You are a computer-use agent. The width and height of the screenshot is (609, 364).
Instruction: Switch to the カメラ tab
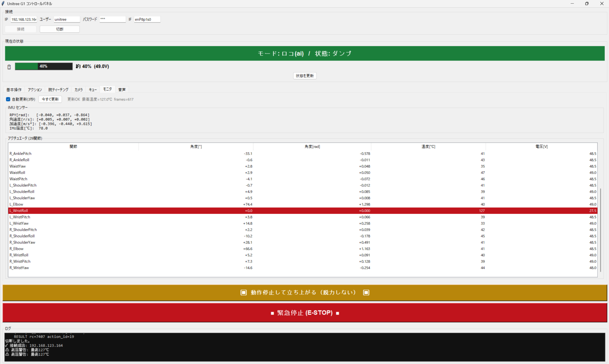pos(78,90)
